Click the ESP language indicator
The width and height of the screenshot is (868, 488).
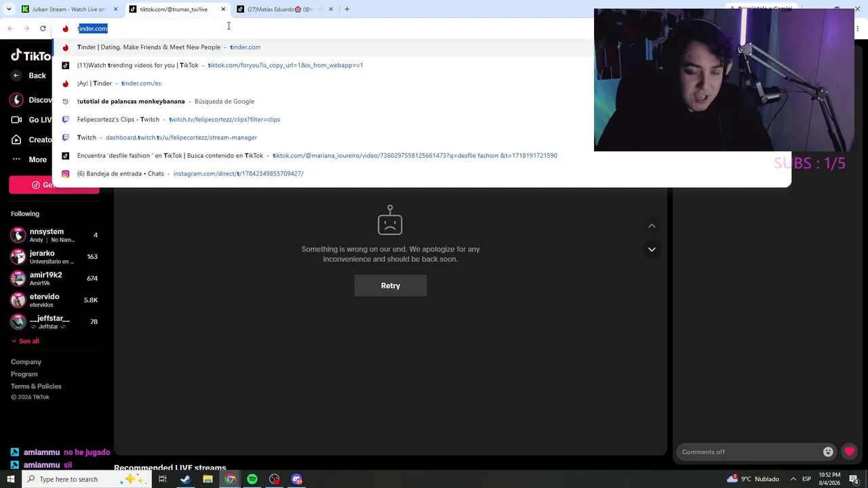pyautogui.click(x=806, y=479)
